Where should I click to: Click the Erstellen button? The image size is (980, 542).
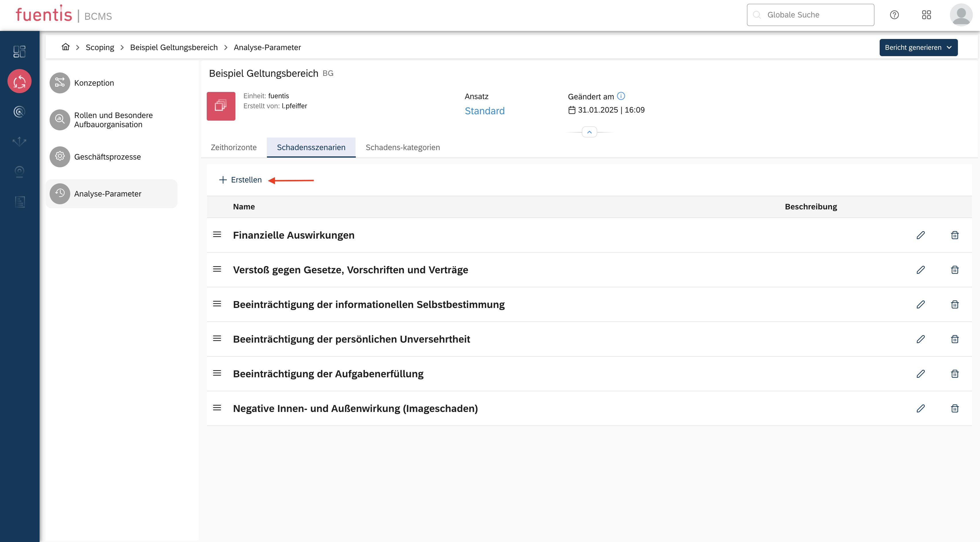pos(241,180)
